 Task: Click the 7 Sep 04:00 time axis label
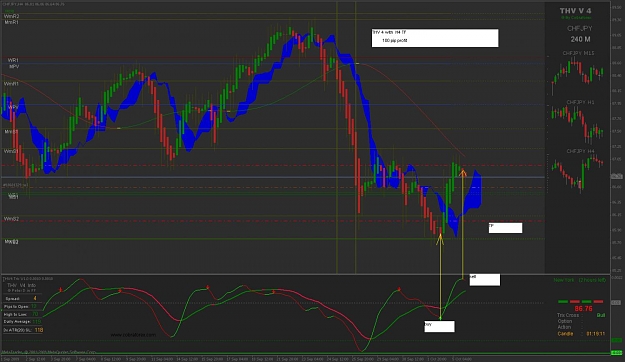pyautogui.click(x=86, y=359)
